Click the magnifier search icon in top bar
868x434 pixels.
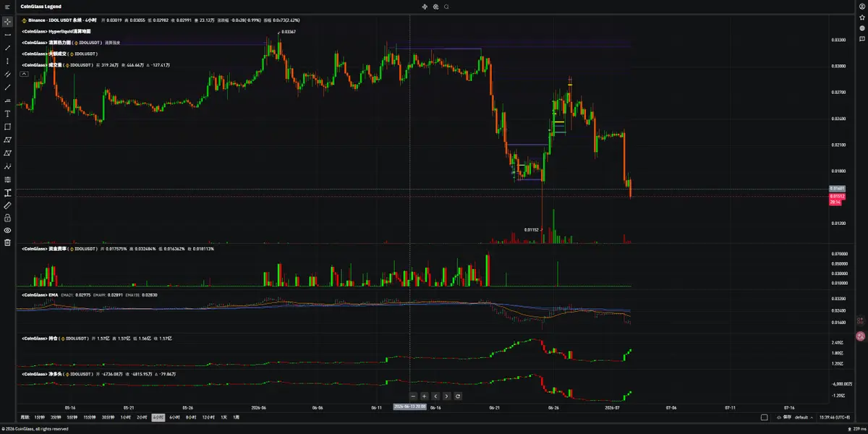coord(446,7)
